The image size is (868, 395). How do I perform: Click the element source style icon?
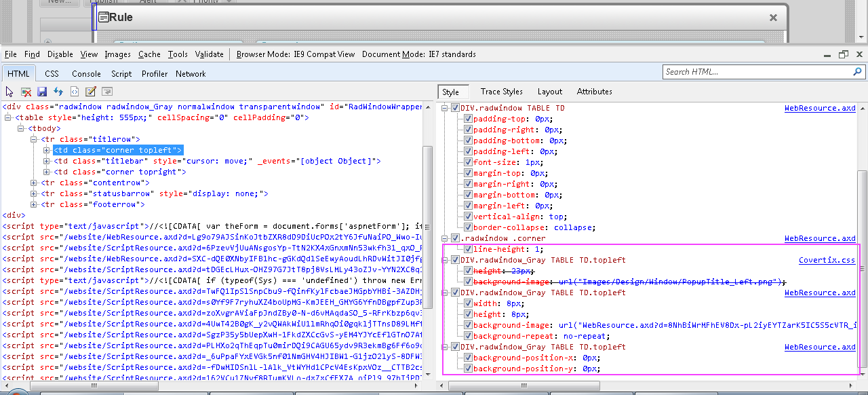[75, 92]
